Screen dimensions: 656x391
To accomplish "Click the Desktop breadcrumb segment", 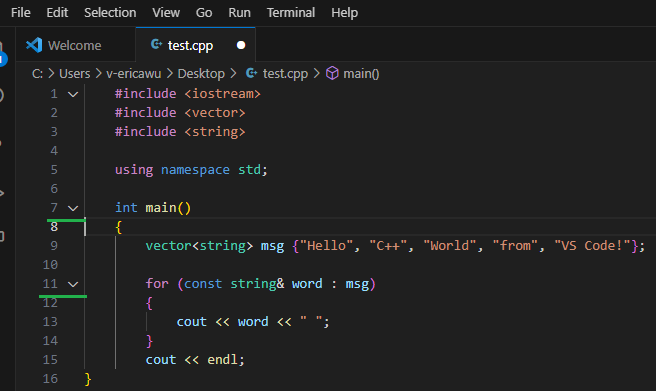I will [x=201, y=74].
